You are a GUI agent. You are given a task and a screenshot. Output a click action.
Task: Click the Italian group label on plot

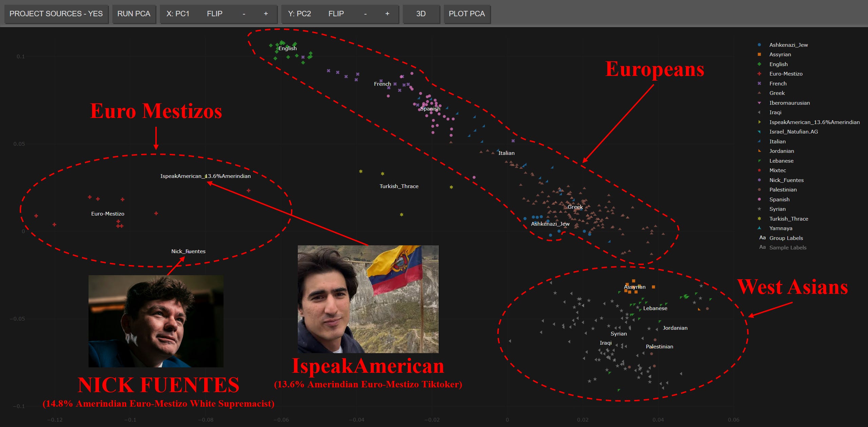506,153
